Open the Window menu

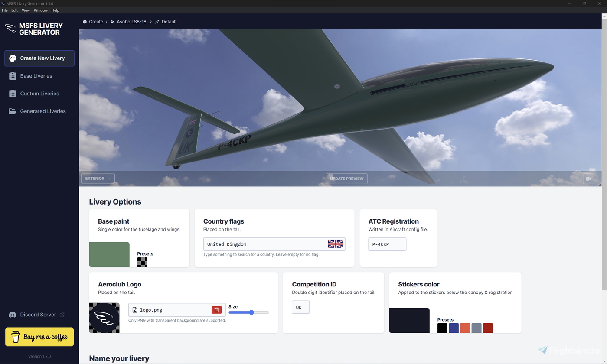(x=40, y=10)
